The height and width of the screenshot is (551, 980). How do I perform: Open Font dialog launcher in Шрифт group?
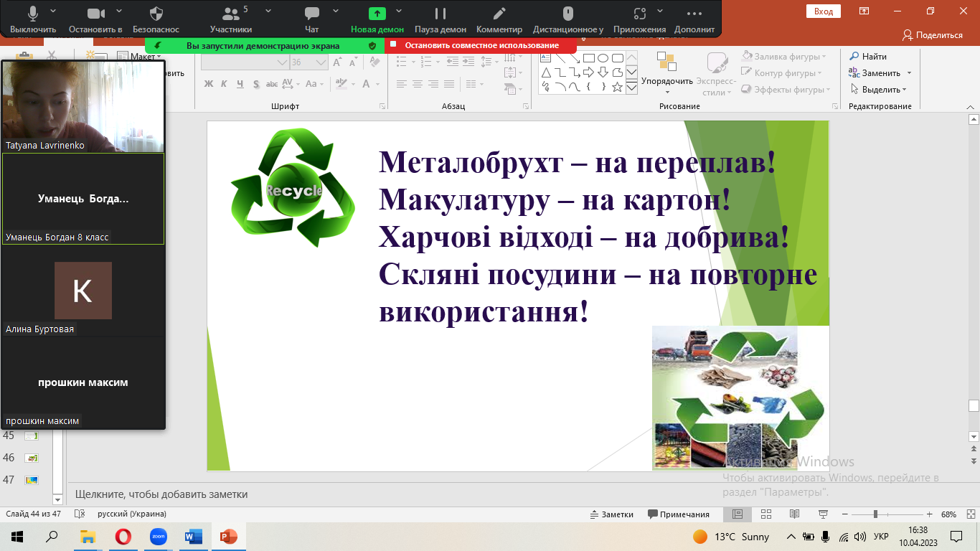click(382, 106)
